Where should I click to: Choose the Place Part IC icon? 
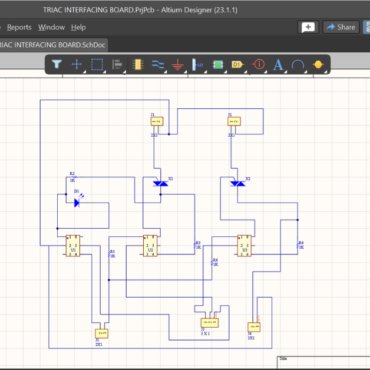pyautogui.click(x=138, y=64)
